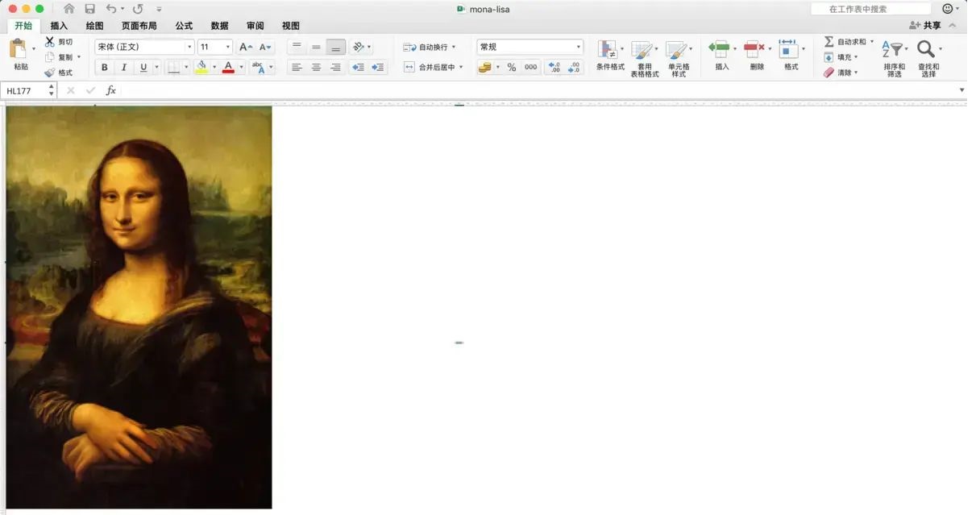Expand the formula bar with right arrow

961,90
